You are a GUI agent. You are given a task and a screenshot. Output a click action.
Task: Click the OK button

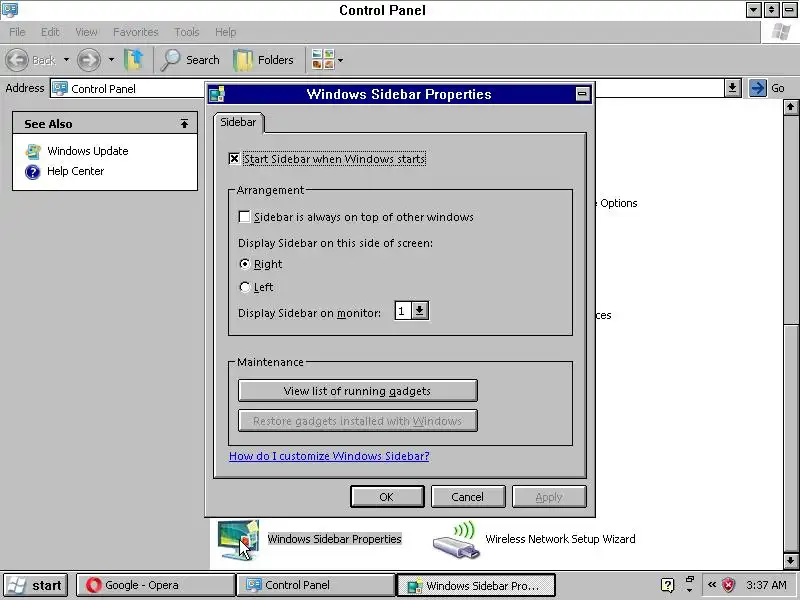pos(387,496)
